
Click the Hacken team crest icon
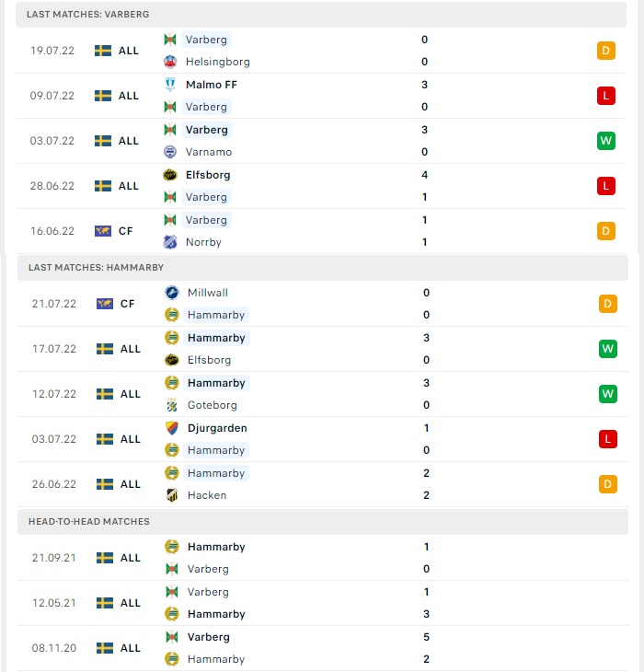point(172,495)
